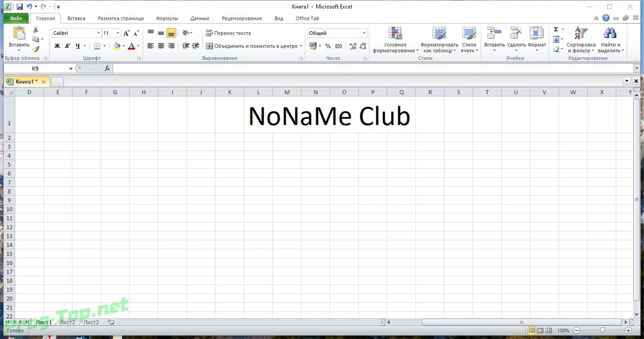This screenshot has height=339, width=644.
Task: Toggle bottom vertical alignment (highlighted)
Action: (171, 33)
